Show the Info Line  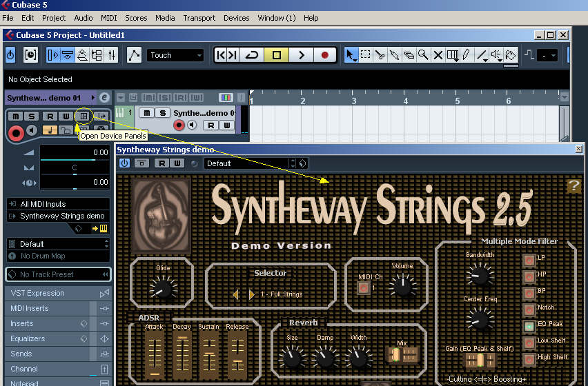point(68,55)
